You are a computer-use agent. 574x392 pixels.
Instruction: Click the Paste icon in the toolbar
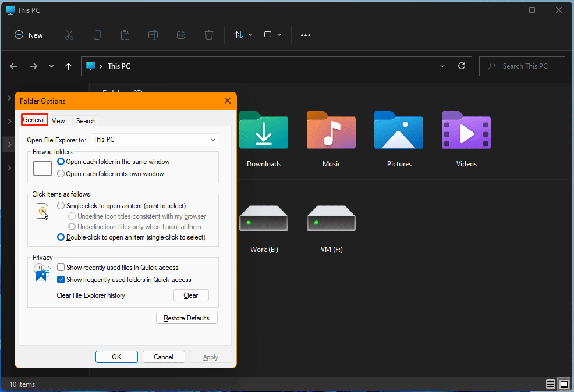[x=125, y=35]
